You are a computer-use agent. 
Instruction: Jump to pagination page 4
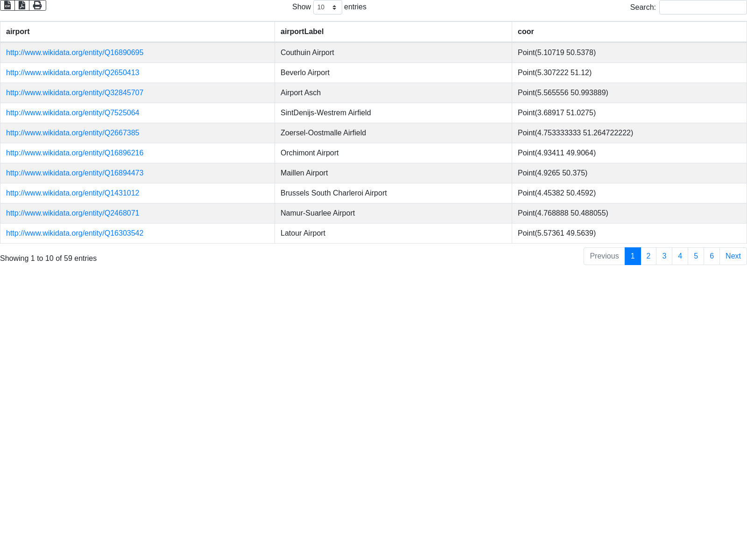pyautogui.click(x=680, y=256)
